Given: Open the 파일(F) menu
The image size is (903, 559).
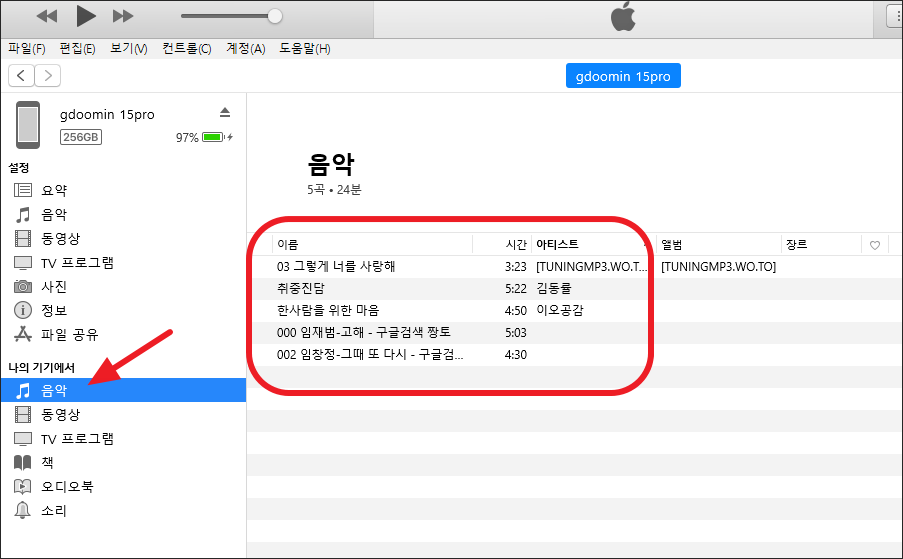Looking at the screenshot, I should tap(26, 49).
